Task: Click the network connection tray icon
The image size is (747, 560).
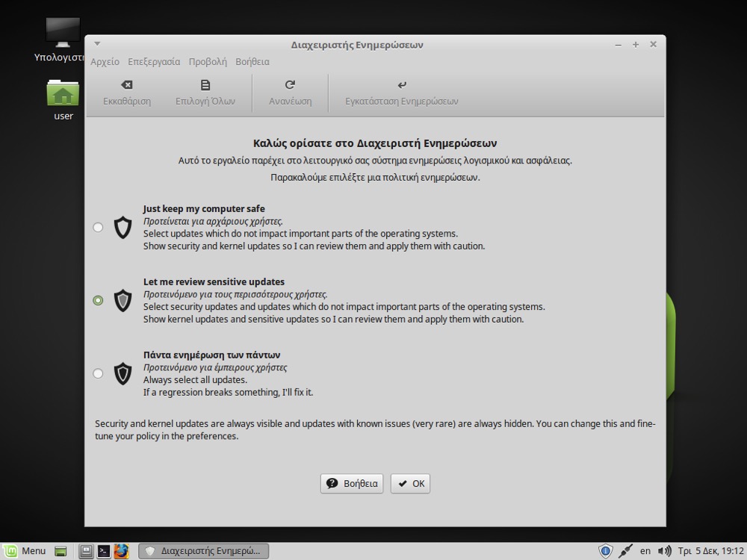Action: pyautogui.click(x=625, y=551)
